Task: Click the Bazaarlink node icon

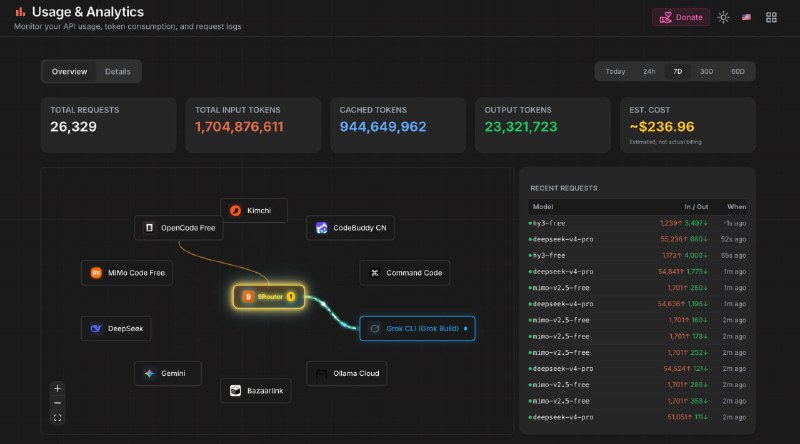Action: pyautogui.click(x=235, y=390)
